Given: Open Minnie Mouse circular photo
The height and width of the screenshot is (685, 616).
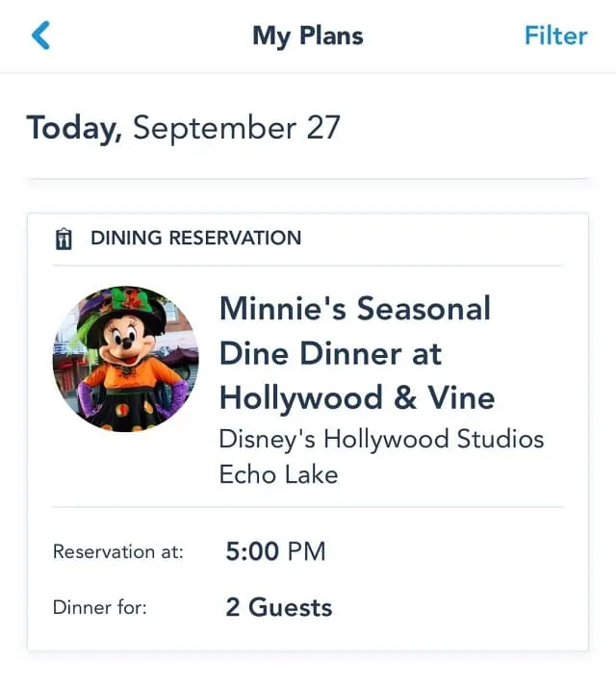Looking at the screenshot, I should tap(126, 359).
